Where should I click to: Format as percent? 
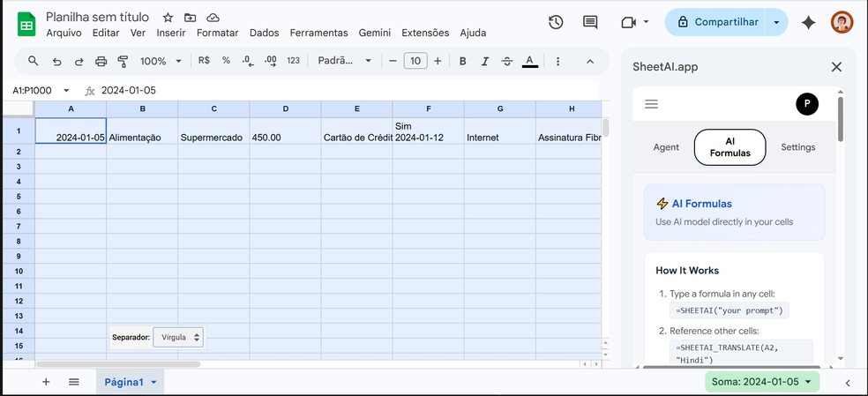[226, 61]
